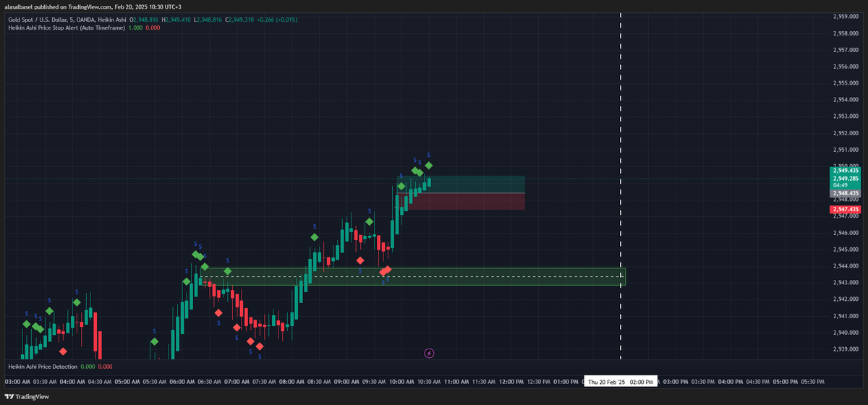Click the 2,951.000 price axis label

point(846,150)
